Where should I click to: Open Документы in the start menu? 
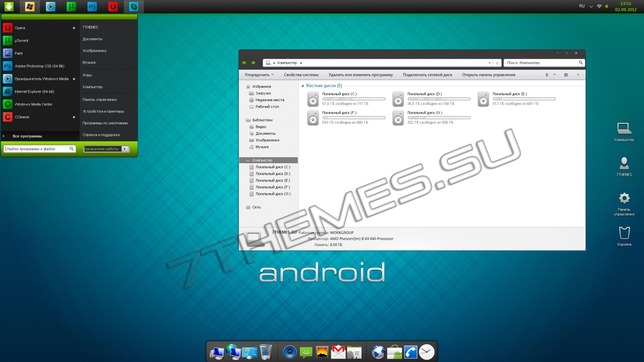93,39
